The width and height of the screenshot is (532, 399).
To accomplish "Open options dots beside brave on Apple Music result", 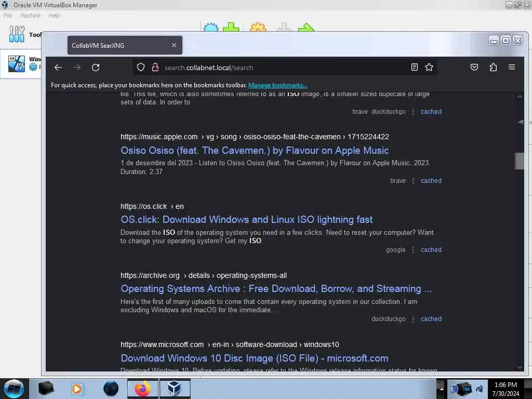I will [x=413, y=181].
